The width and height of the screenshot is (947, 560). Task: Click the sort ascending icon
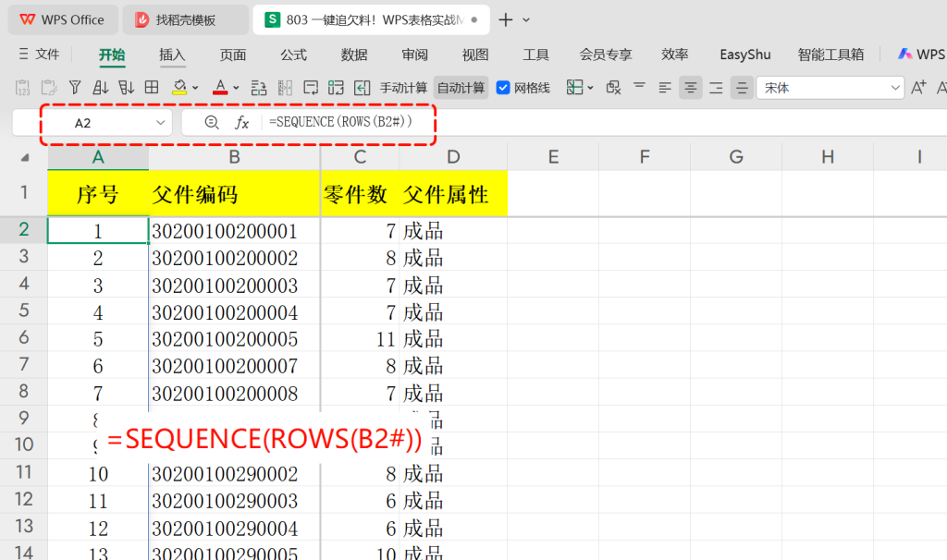point(100,88)
